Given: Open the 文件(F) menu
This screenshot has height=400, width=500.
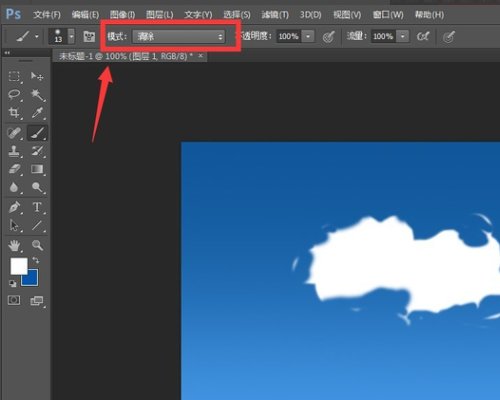Looking at the screenshot, I should click(x=47, y=15).
